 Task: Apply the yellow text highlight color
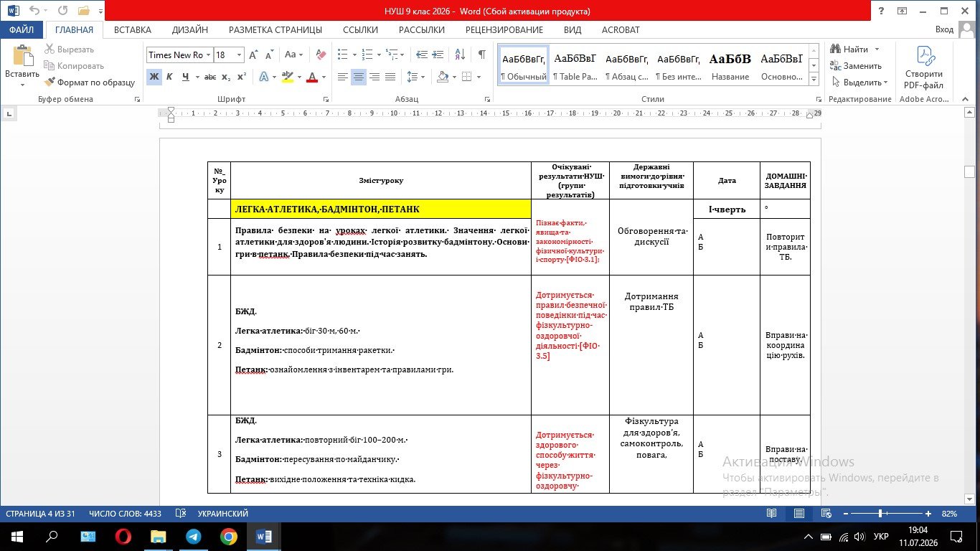287,77
